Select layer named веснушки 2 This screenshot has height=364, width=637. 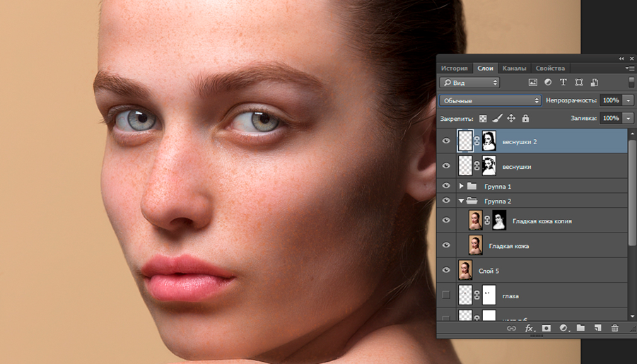(x=520, y=142)
